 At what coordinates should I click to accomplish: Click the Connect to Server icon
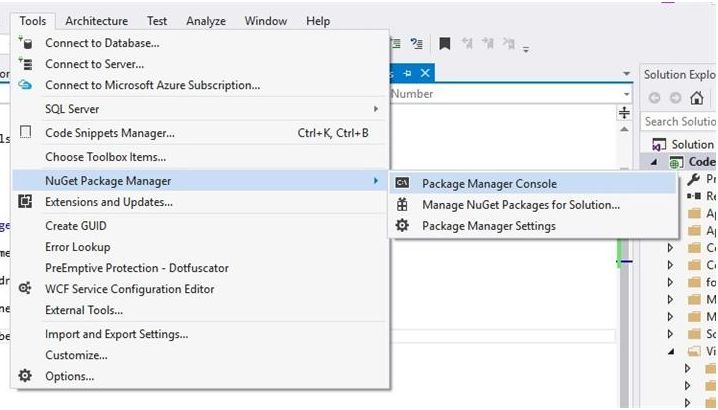coord(25,64)
